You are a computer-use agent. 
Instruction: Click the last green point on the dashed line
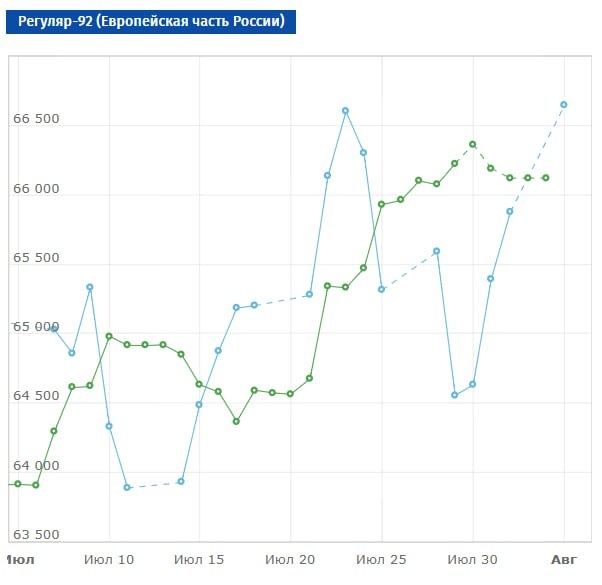[x=546, y=178]
